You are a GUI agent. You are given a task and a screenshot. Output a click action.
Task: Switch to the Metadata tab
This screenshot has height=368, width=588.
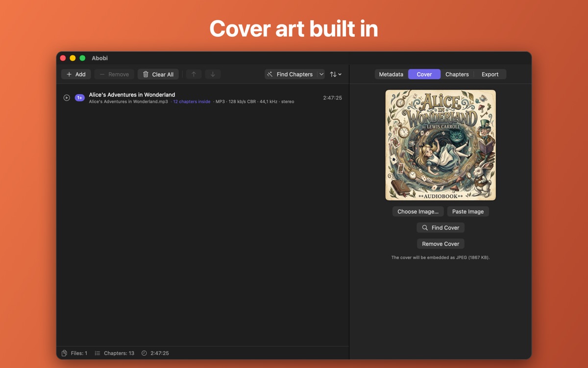point(391,74)
